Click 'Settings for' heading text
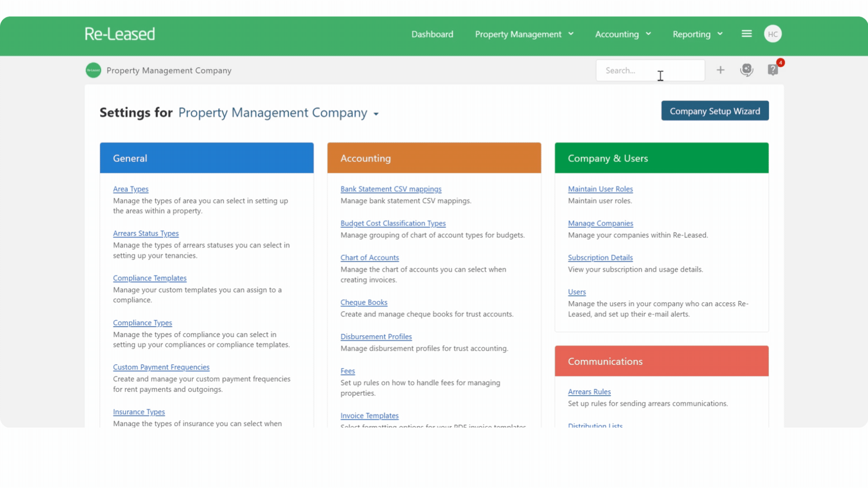The image size is (868, 488). [x=136, y=113]
